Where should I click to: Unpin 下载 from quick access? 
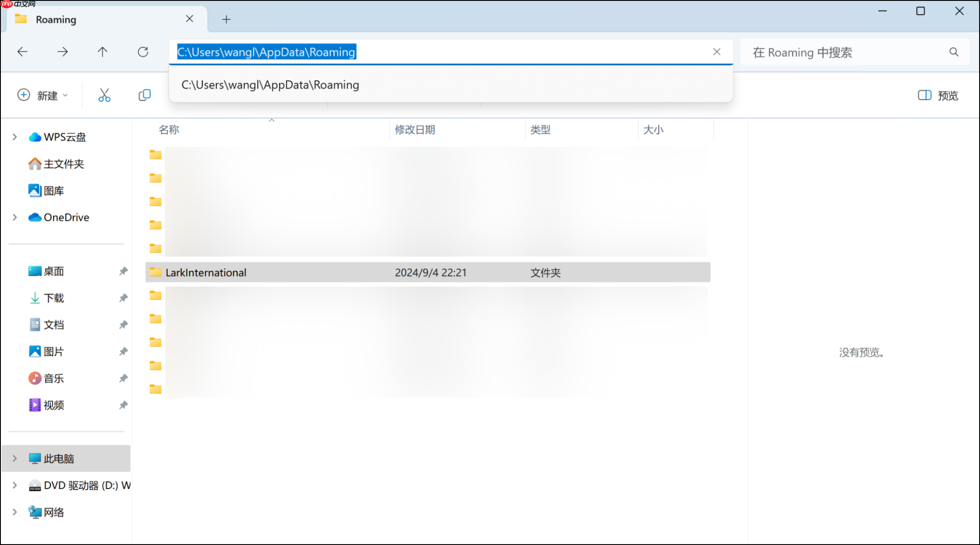(123, 298)
